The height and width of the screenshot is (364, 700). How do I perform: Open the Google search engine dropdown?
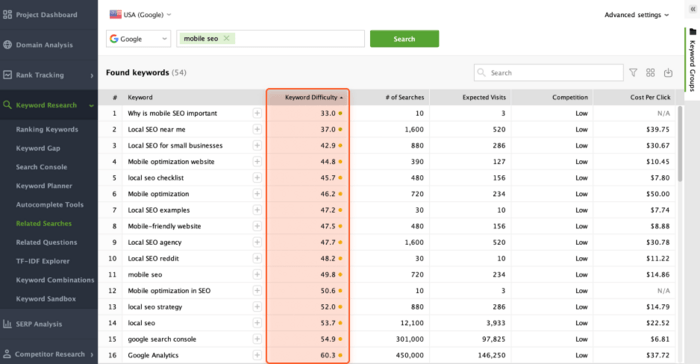pyautogui.click(x=138, y=39)
